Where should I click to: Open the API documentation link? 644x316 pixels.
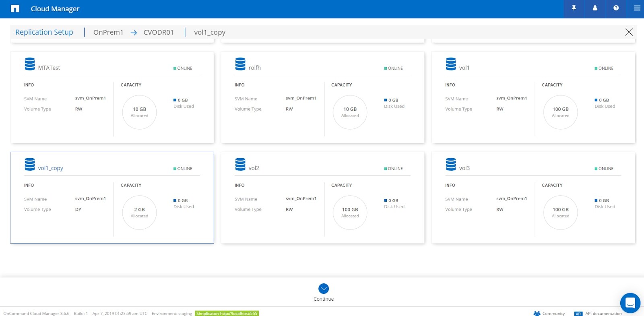click(598, 313)
